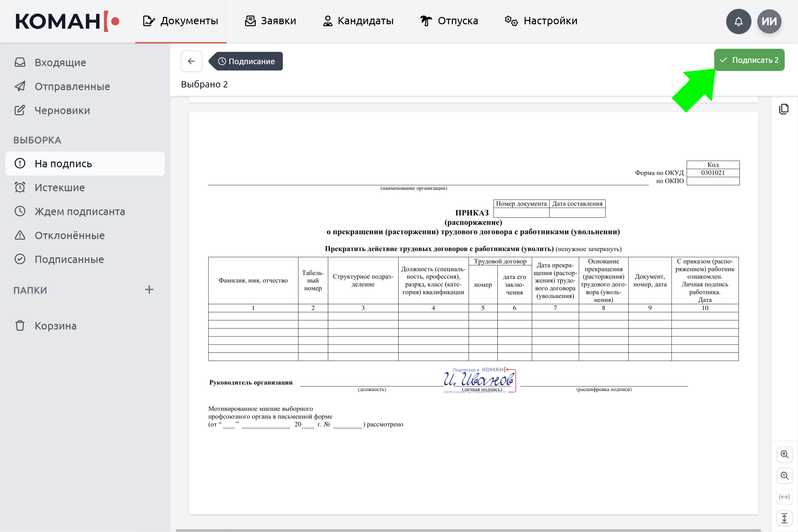Click the Номер документа table cell
This screenshot has height=532, width=798.
(521, 203)
